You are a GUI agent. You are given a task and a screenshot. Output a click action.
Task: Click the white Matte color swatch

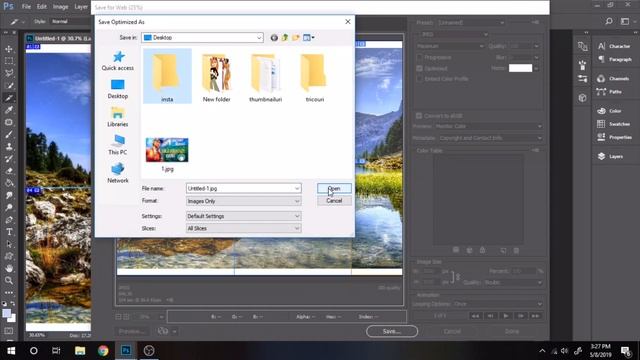[520, 68]
